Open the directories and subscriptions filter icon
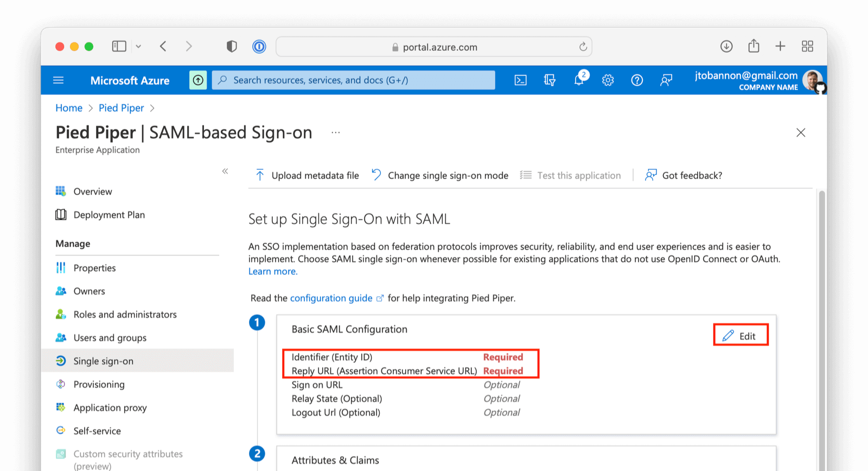This screenshot has height=471, width=868. pos(550,80)
